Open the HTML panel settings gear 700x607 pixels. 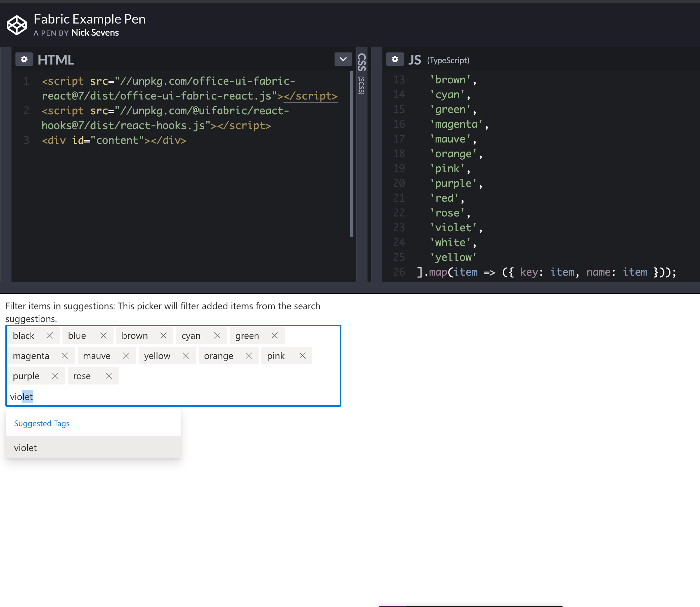tap(24, 59)
